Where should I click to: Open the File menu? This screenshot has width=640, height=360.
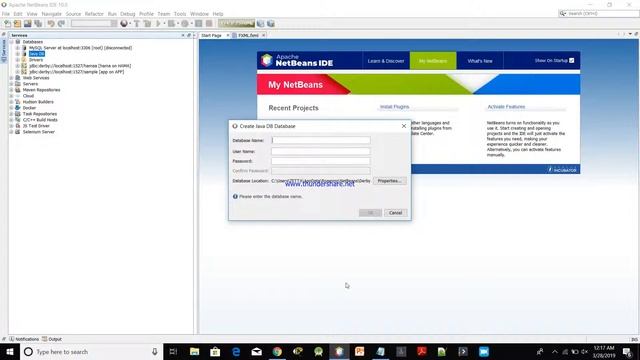click(6, 13)
